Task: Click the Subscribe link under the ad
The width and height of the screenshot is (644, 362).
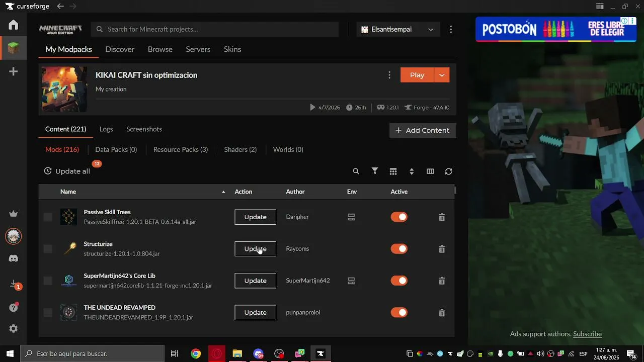Action: click(x=587, y=334)
